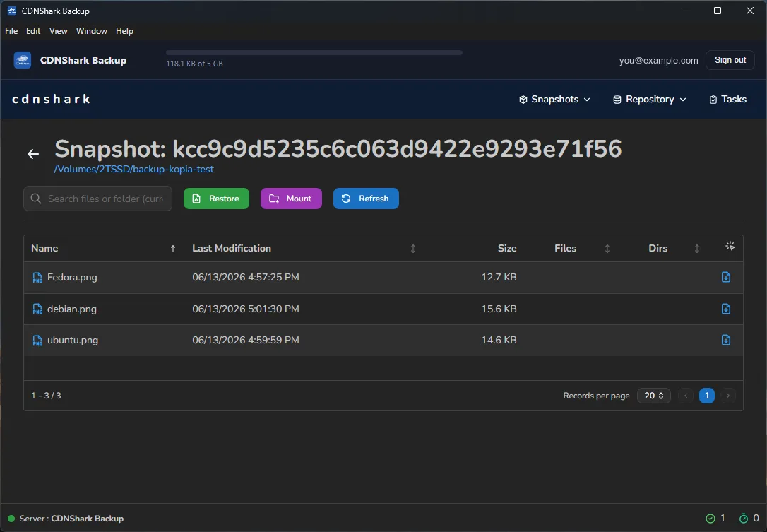Download Fedora.png via its row icon

(x=726, y=277)
